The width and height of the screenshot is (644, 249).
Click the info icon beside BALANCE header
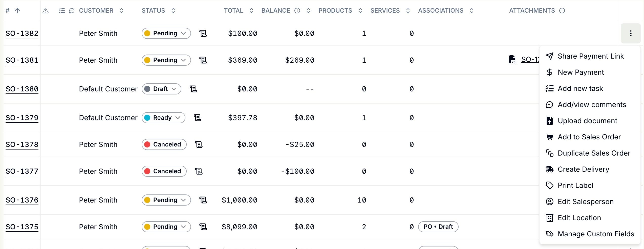click(297, 11)
